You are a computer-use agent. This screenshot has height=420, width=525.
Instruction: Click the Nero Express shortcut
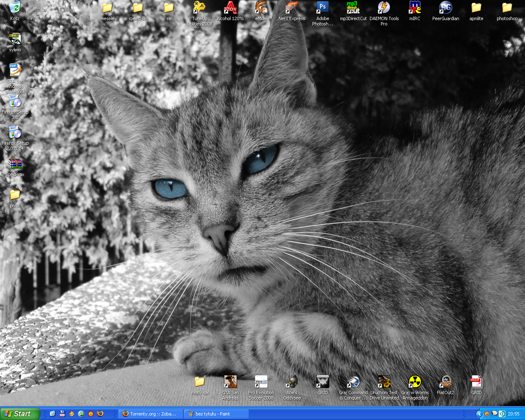[x=292, y=7]
